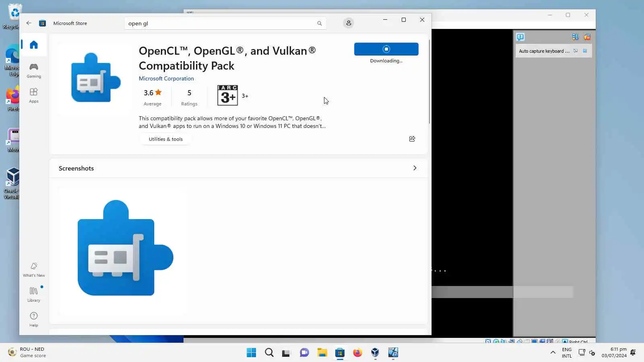Open the ROU - NED game score widget

[27, 352]
